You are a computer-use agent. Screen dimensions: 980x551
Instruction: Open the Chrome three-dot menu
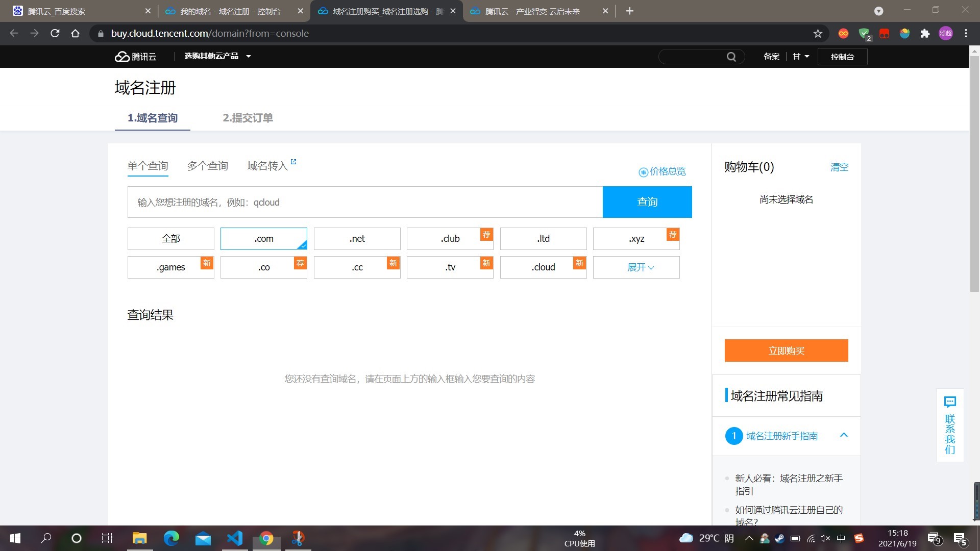(x=966, y=34)
